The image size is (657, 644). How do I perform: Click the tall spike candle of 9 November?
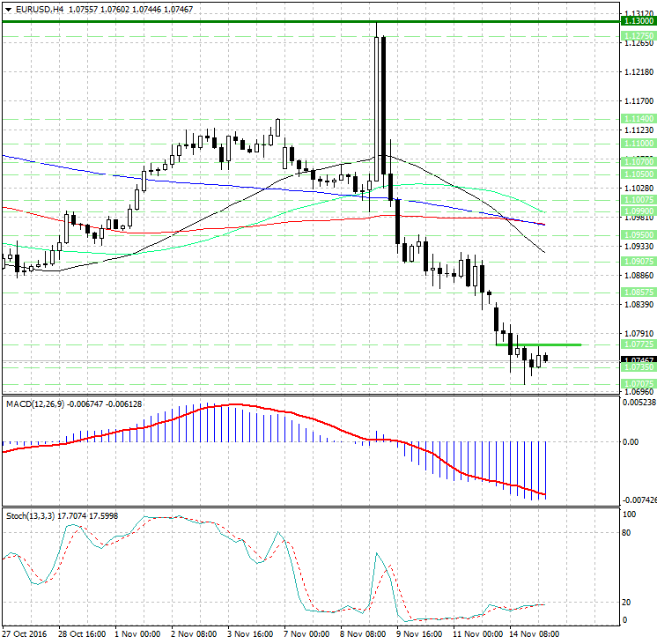click(x=376, y=109)
